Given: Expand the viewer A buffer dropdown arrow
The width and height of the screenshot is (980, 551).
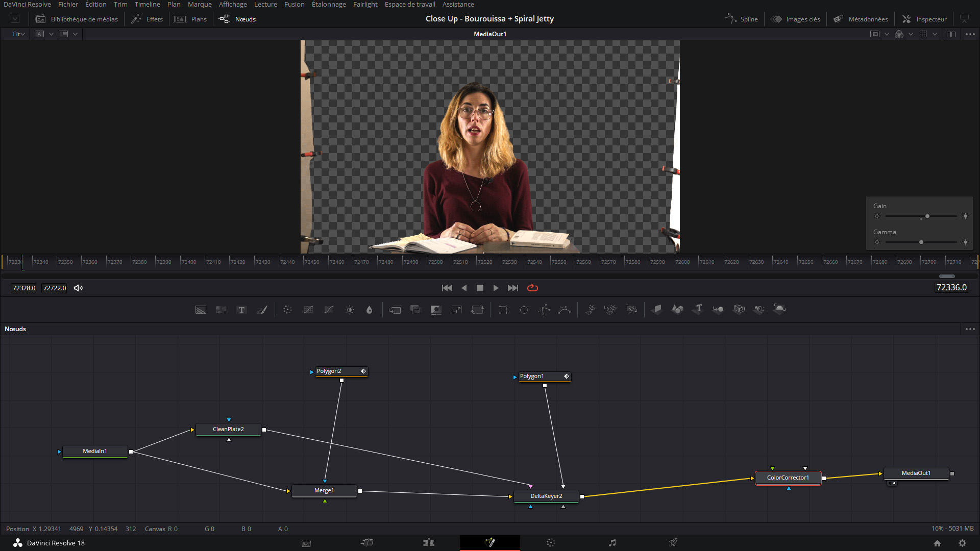Looking at the screenshot, I should pyautogui.click(x=51, y=34).
